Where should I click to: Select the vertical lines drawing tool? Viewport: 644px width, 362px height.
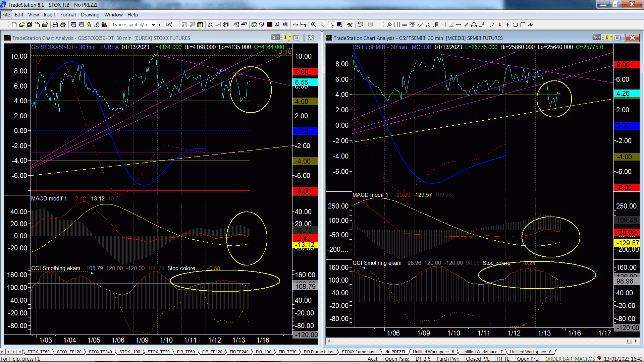(x=396, y=25)
